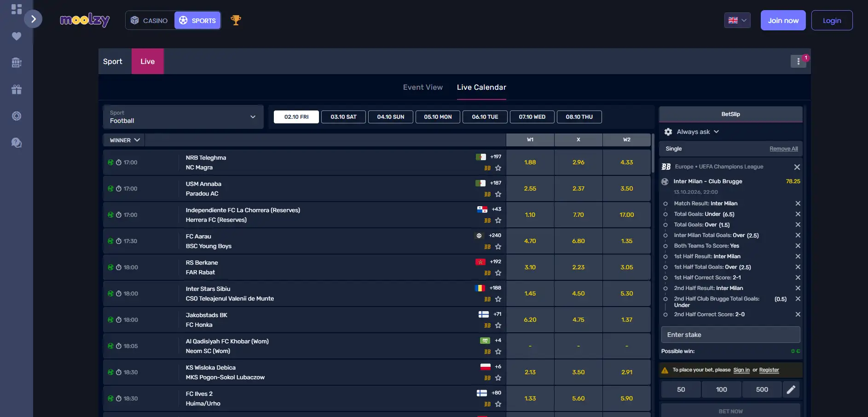Click the Sign in link in BetSlip
The image size is (868, 417).
tap(741, 370)
